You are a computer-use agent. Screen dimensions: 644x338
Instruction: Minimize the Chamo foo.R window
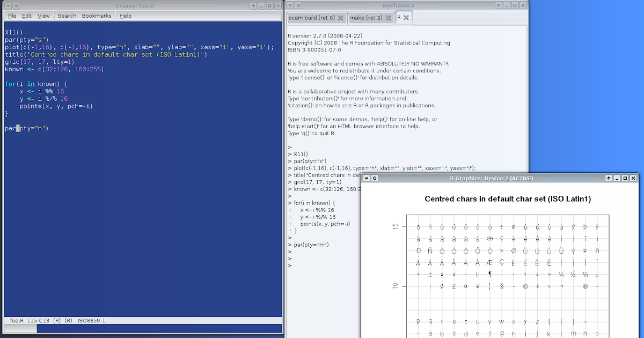261,5
